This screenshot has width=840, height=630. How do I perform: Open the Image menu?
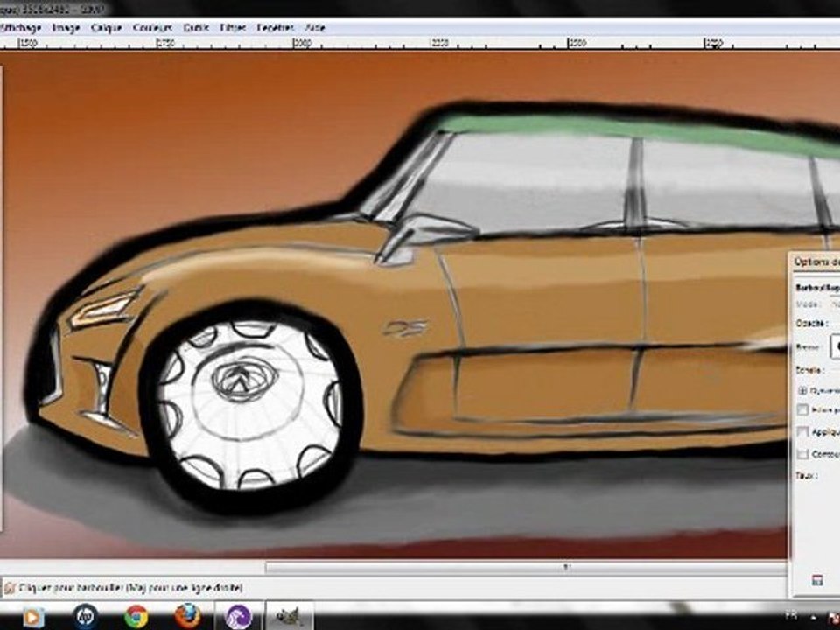[66, 27]
